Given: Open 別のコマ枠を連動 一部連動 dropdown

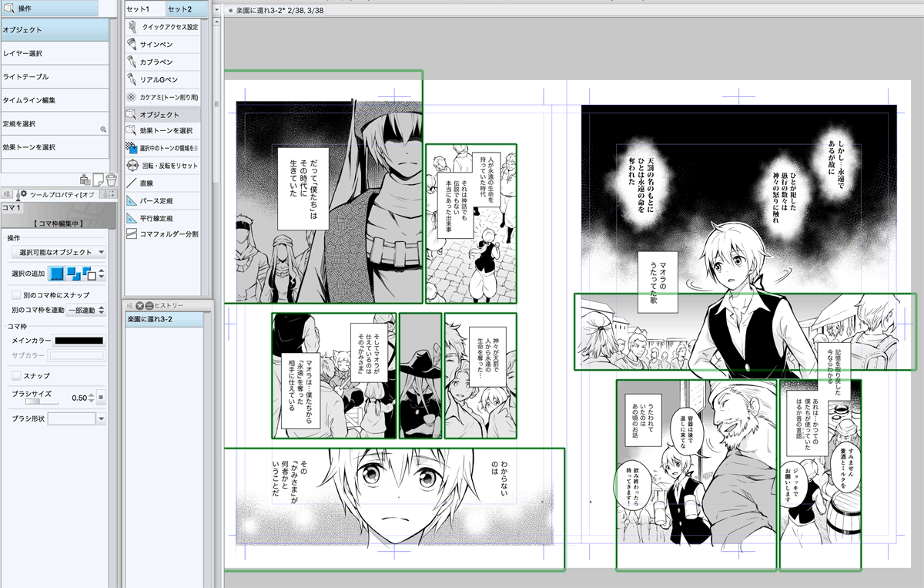Looking at the screenshot, I should click(x=86, y=310).
